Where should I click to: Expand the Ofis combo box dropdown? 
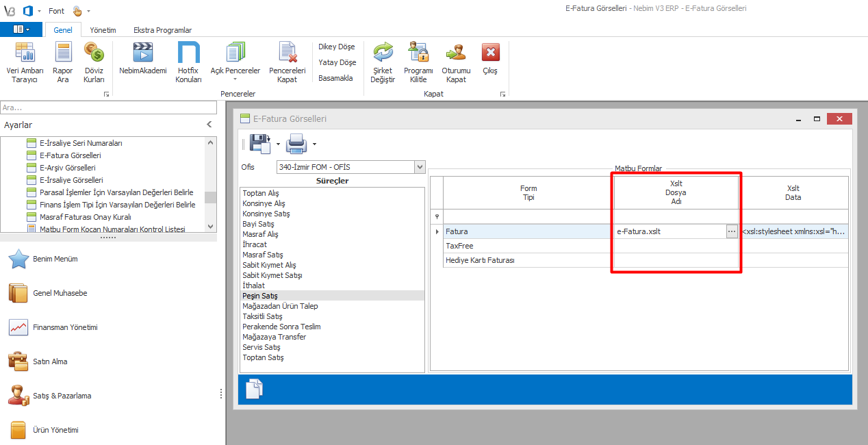pos(419,167)
